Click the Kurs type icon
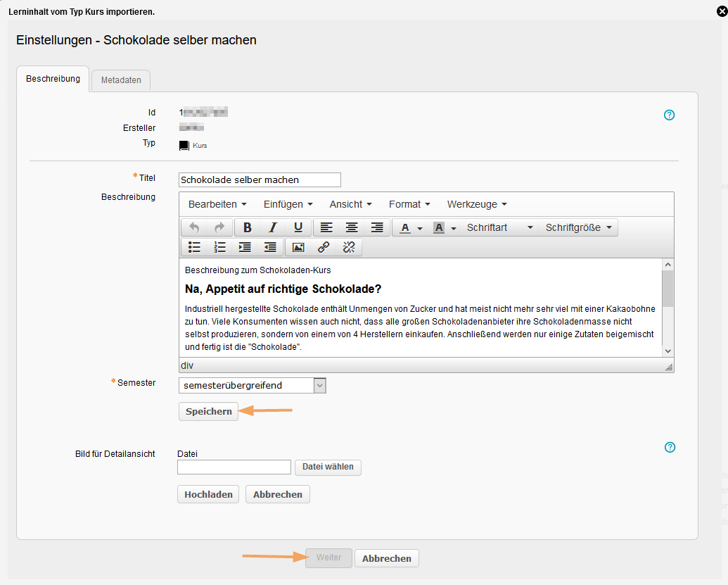728x585 pixels. coord(184,146)
